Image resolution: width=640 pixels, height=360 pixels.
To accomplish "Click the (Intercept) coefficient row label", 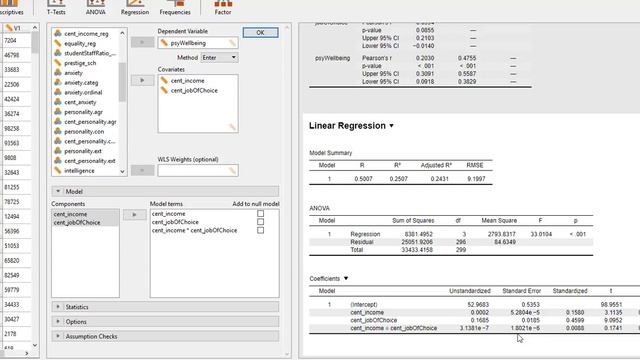I will tap(364, 304).
